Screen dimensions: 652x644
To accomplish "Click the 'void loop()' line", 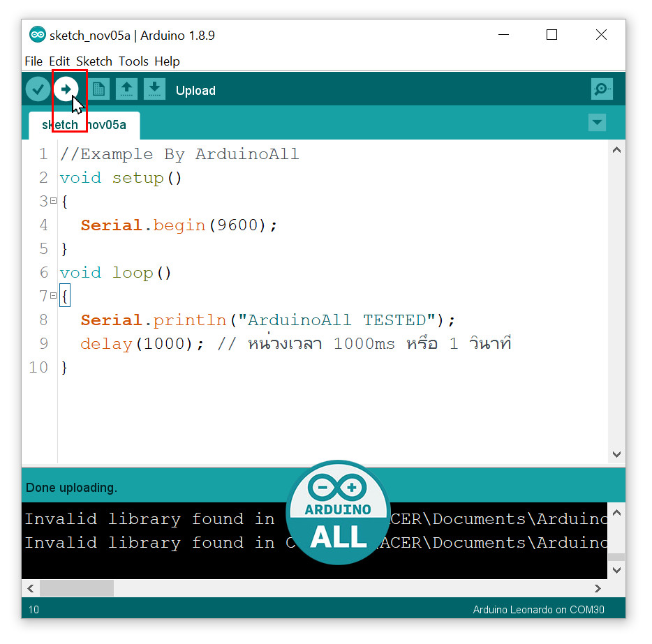I will coord(115,273).
